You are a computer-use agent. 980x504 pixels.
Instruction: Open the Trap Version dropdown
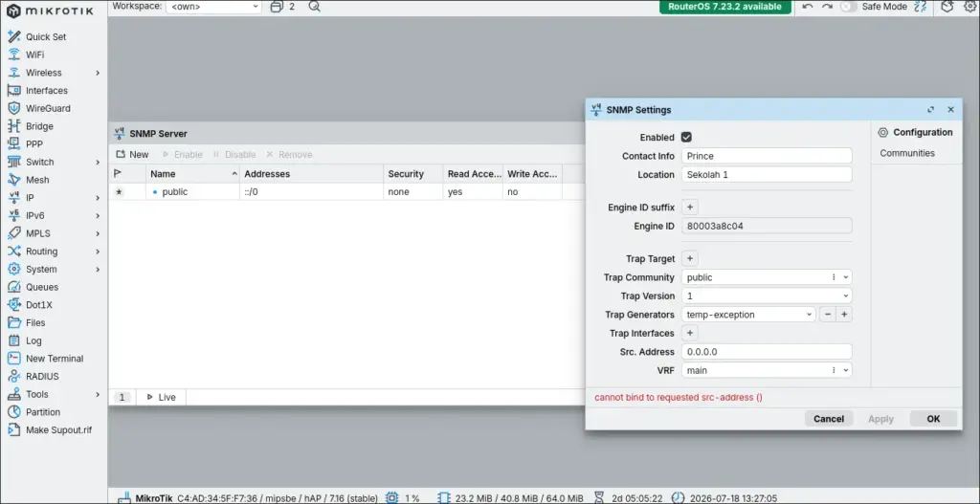(x=846, y=296)
